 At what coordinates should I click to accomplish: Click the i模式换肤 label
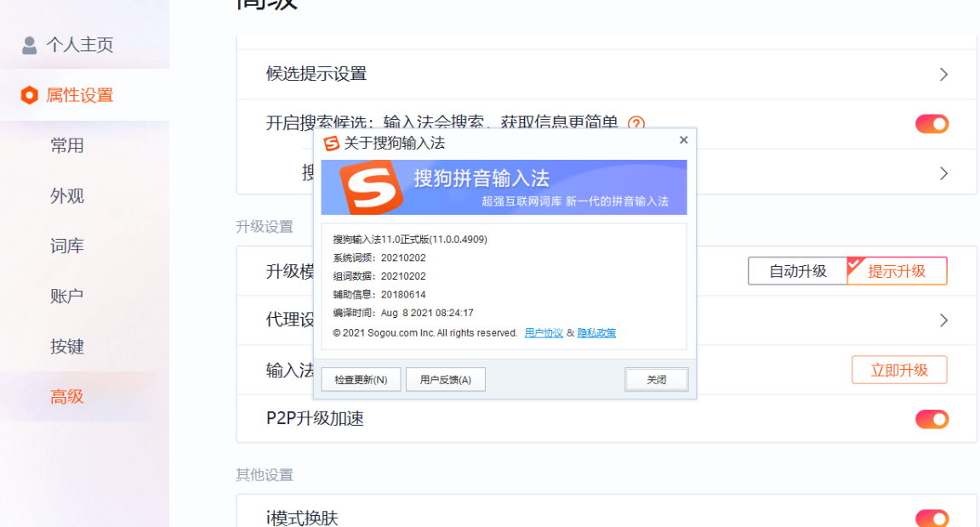(x=302, y=518)
